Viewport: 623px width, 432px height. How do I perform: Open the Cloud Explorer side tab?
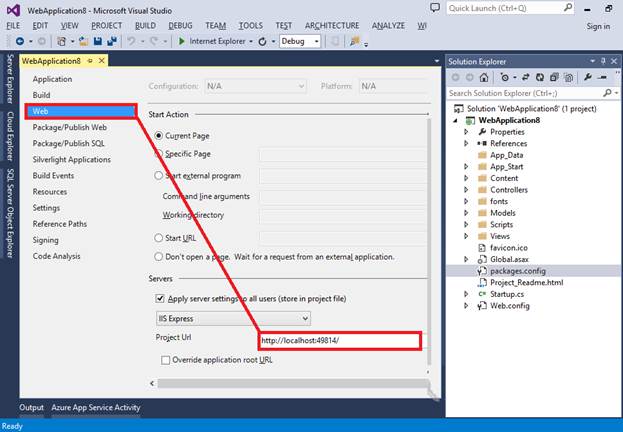(x=10, y=136)
